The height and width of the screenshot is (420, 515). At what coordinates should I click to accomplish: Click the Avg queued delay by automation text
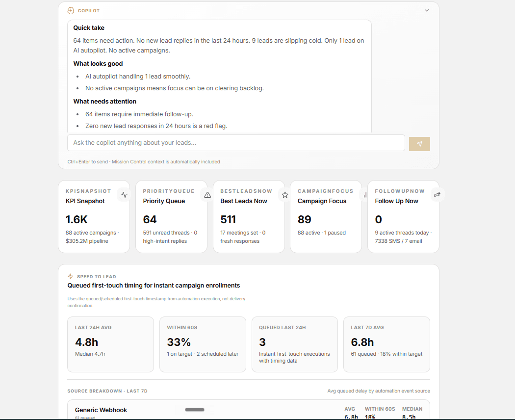pos(379,391)
